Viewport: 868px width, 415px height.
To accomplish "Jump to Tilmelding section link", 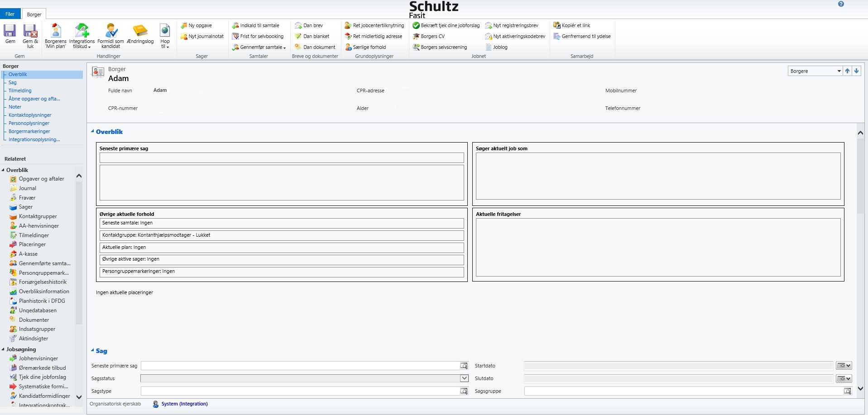I will point(20,91).
